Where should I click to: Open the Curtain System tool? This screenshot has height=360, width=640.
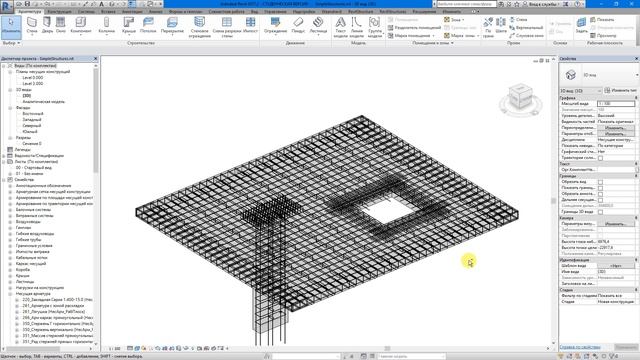pyautogui.click(x=200, y=27)
